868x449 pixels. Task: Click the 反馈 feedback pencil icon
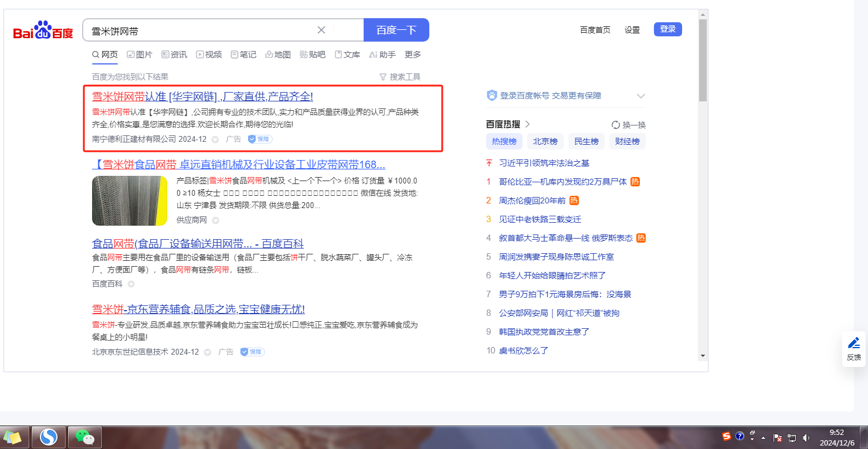coord(854,343)
